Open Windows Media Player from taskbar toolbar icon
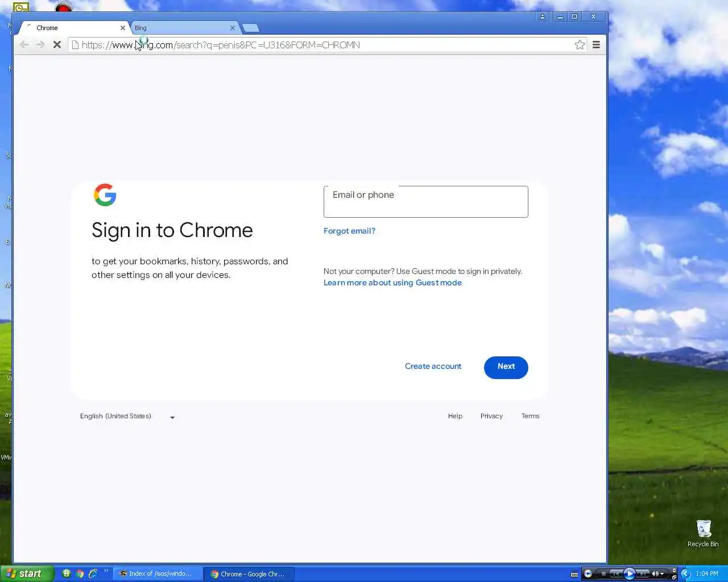The width and height of the screenshot is (728, 582). (588, 573)
